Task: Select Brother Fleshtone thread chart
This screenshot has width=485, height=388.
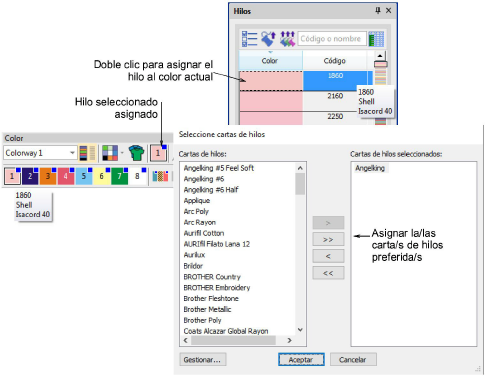Action: pos(211,298)
